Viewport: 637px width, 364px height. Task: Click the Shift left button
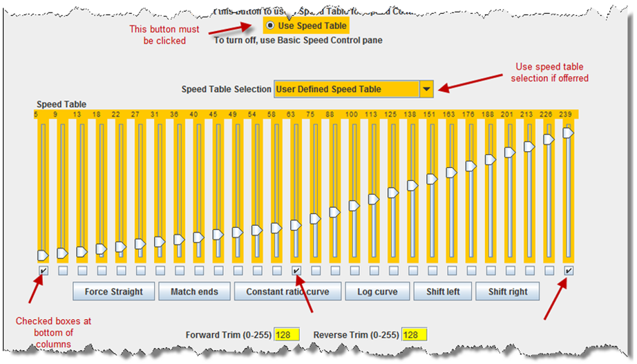point(442,291)
